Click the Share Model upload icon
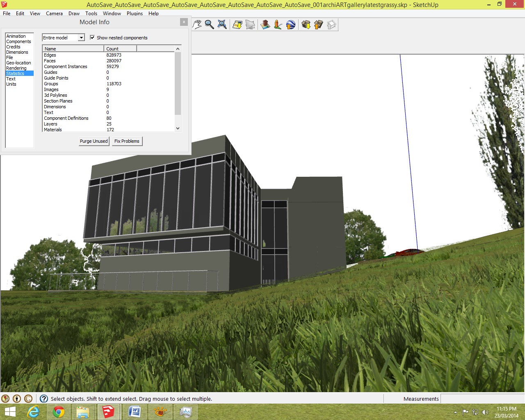 pos(318,25)
